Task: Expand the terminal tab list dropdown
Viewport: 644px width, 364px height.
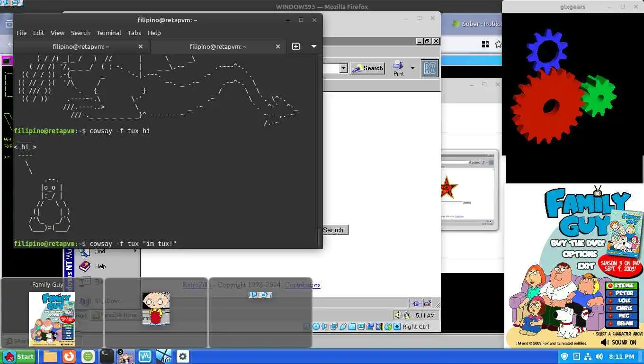Action: click(313, 46)
